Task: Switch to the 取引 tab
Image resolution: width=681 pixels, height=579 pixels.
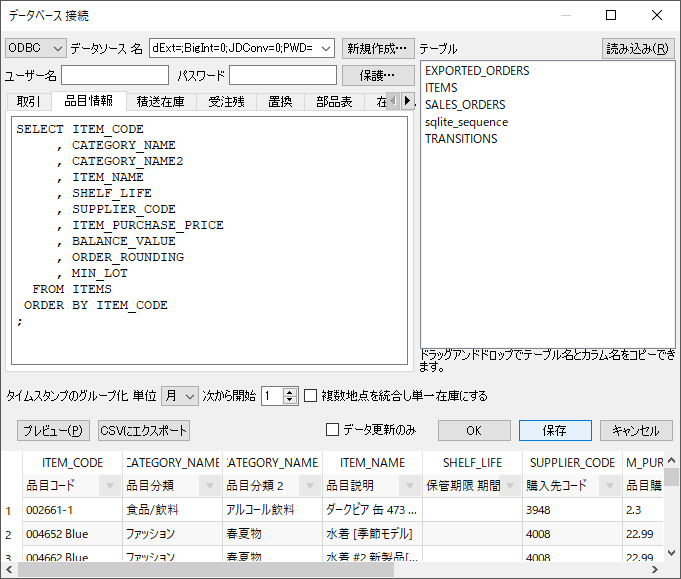Action: click(28, 102)
